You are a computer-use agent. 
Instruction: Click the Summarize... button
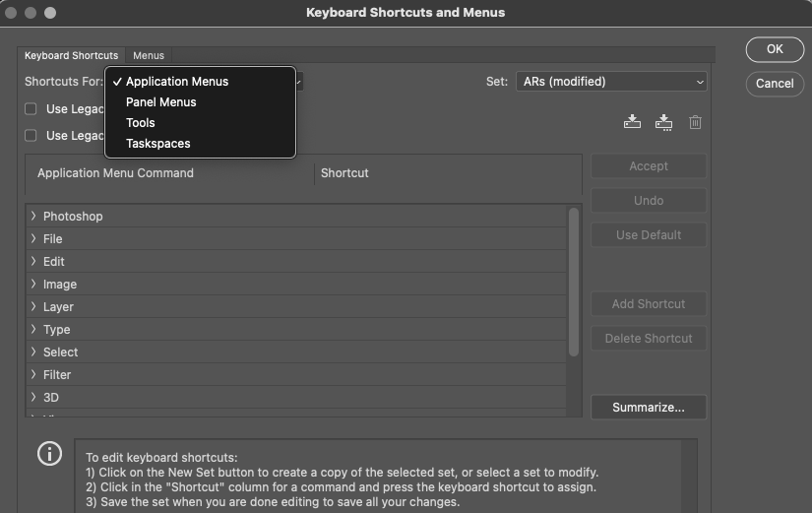[648, 407]
